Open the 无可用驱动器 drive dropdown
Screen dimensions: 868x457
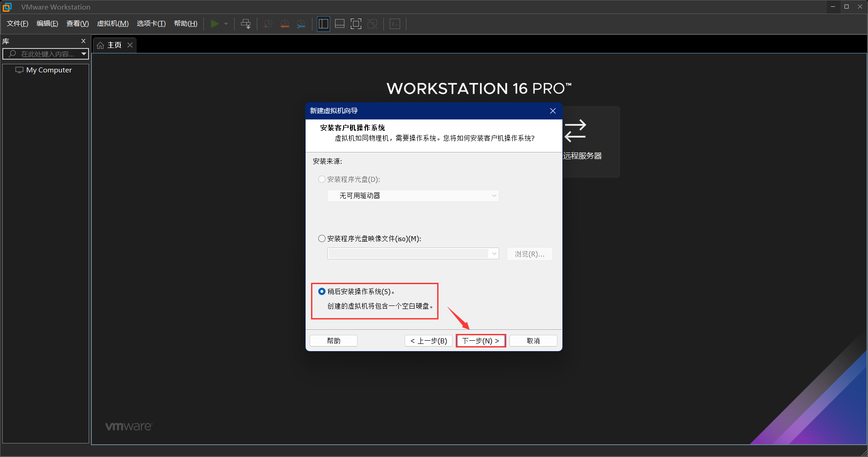[x=413, y=195]
